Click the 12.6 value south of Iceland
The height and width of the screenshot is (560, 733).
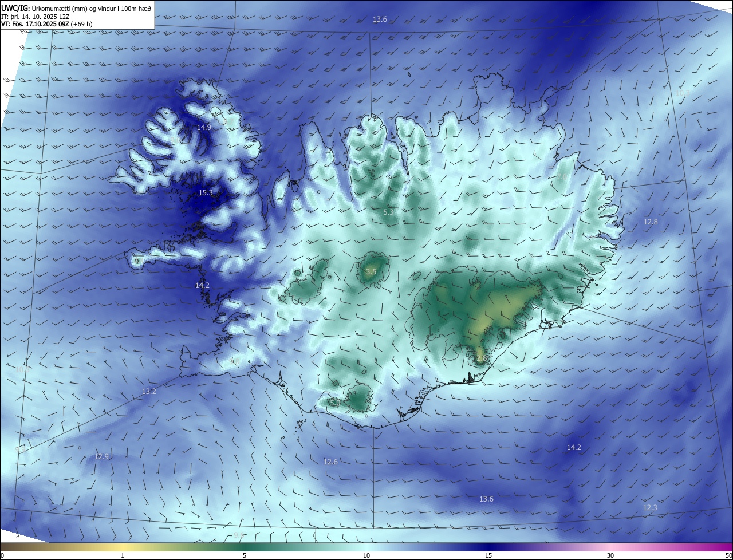[x=330, y=462]
